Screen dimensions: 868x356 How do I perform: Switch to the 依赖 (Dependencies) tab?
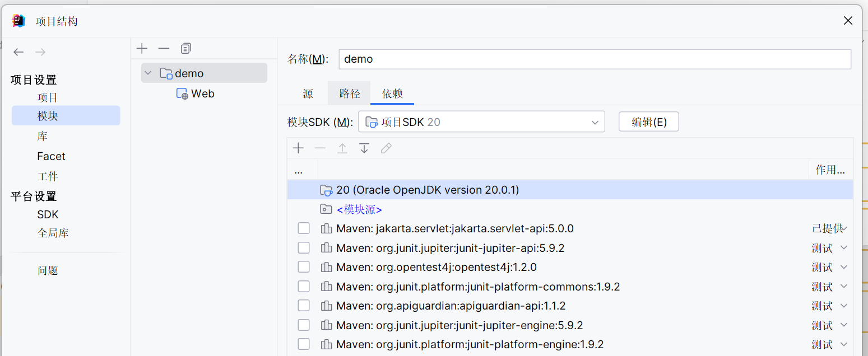pos(392,94)
